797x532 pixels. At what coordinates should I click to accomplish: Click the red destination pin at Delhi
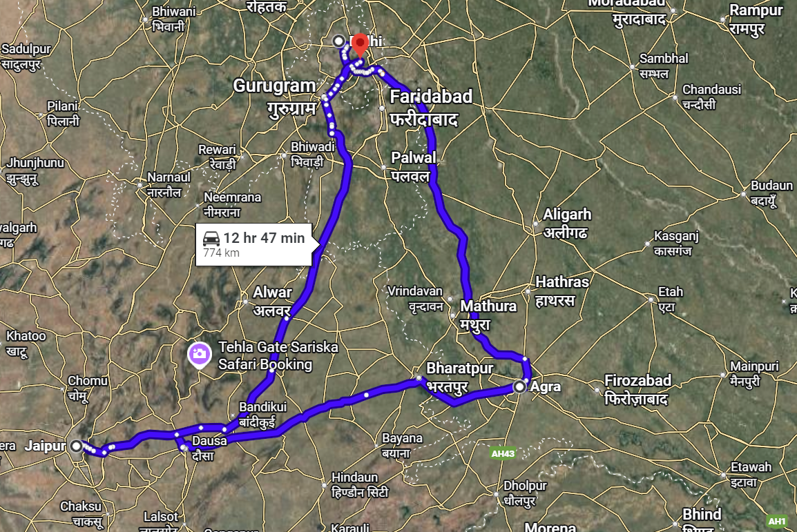pyautogui.click(x=360, y=45)
